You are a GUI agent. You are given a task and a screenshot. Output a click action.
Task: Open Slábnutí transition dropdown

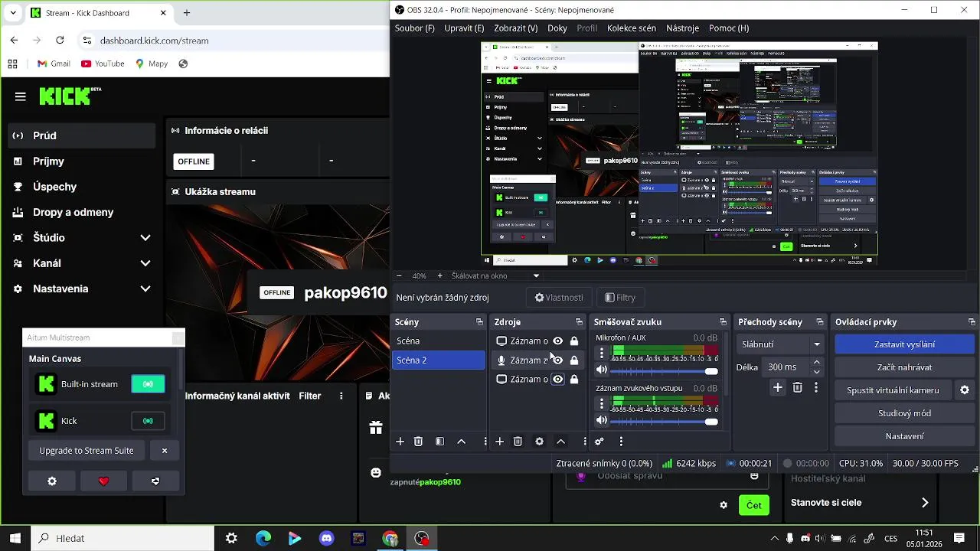coord(780,344)
